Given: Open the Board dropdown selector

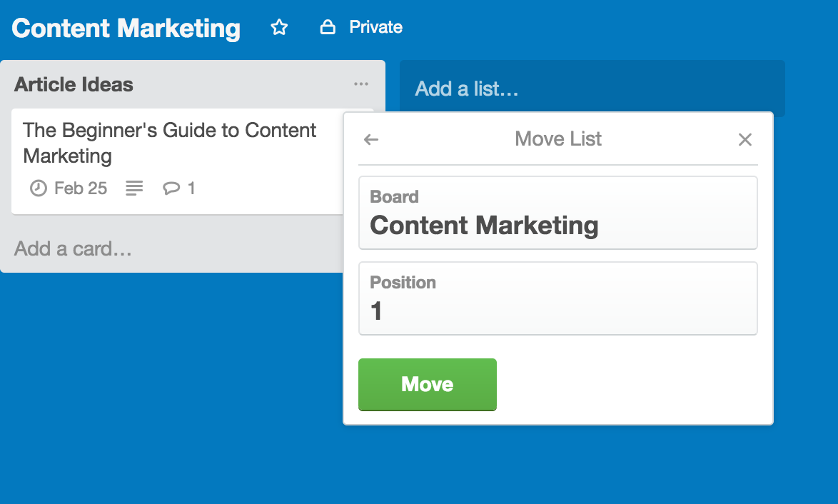Looking at the screenshot, I should pyautogui.click(x=558, y=213).
